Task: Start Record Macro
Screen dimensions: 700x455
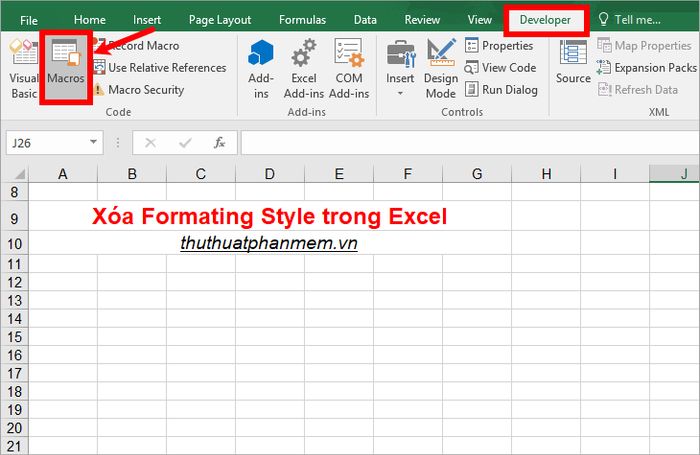Action: (136, 46)
